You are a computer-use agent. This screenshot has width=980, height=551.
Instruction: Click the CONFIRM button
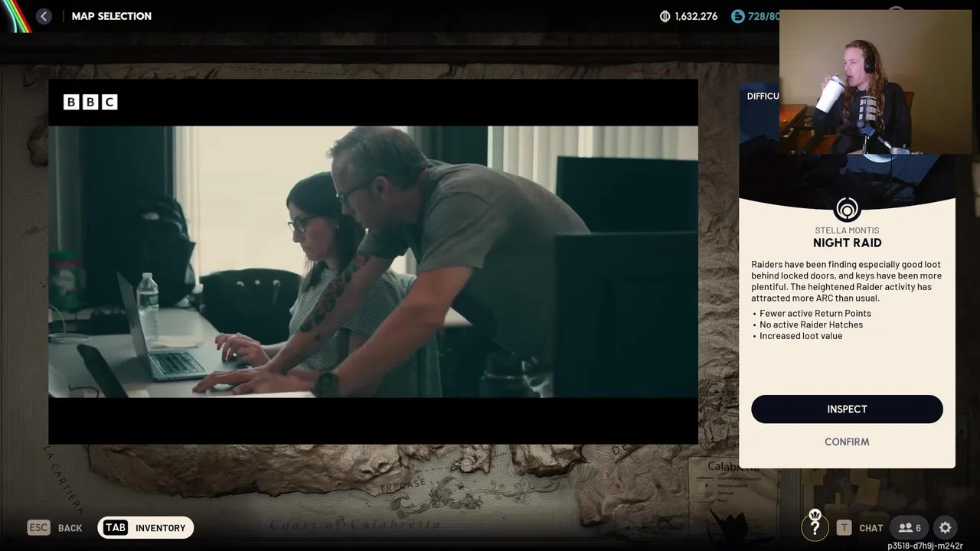(847, 442)
